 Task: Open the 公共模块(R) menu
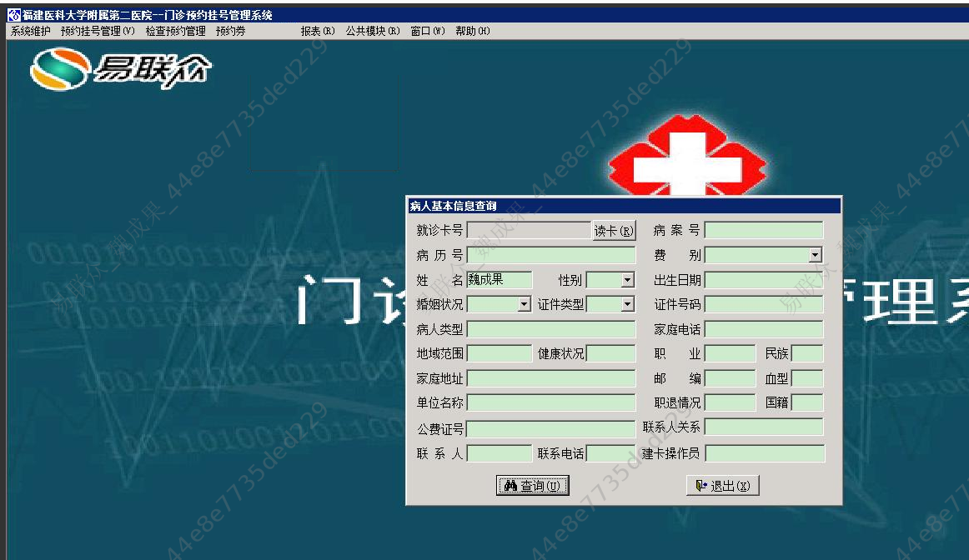(x=373, y=31)
